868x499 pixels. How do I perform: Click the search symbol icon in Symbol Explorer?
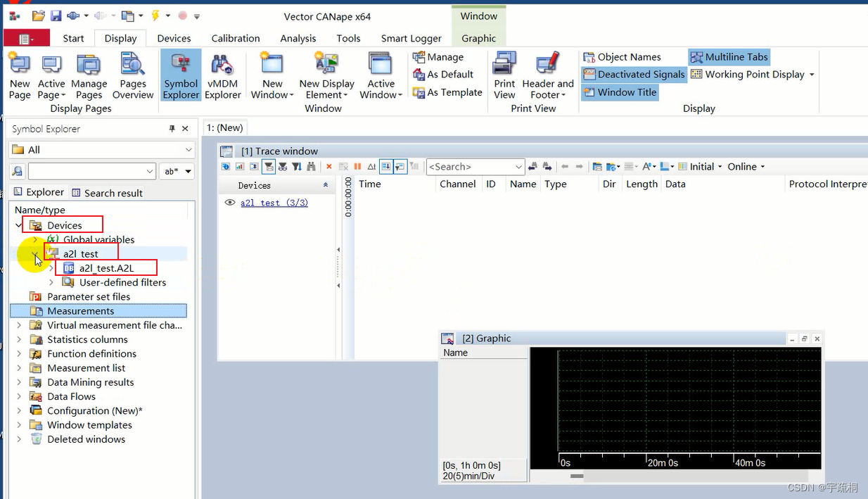coord(18,171)
